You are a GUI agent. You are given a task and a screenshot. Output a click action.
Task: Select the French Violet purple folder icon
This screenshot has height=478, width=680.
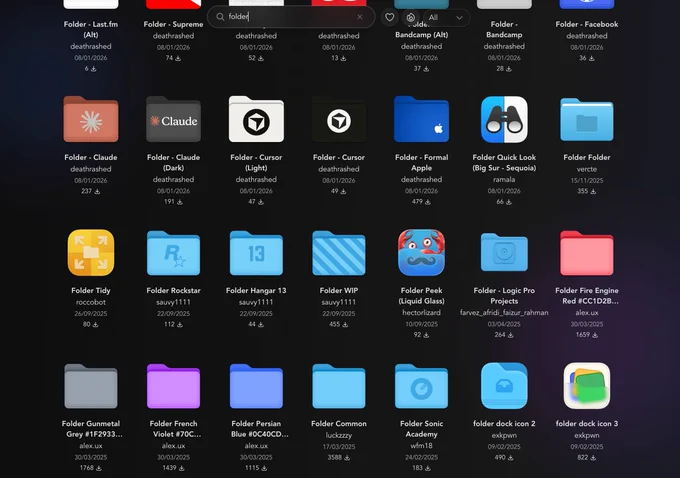pos(173,386)
